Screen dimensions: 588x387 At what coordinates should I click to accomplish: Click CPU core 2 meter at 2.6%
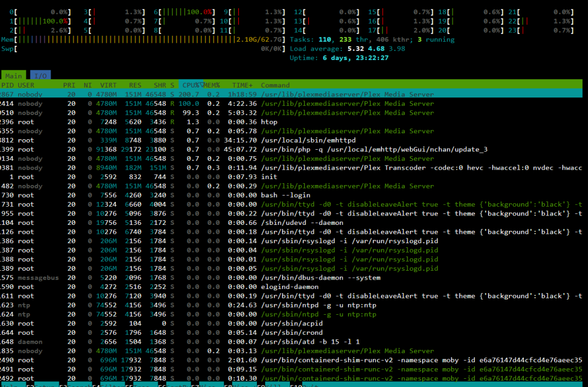coord(40,31)
